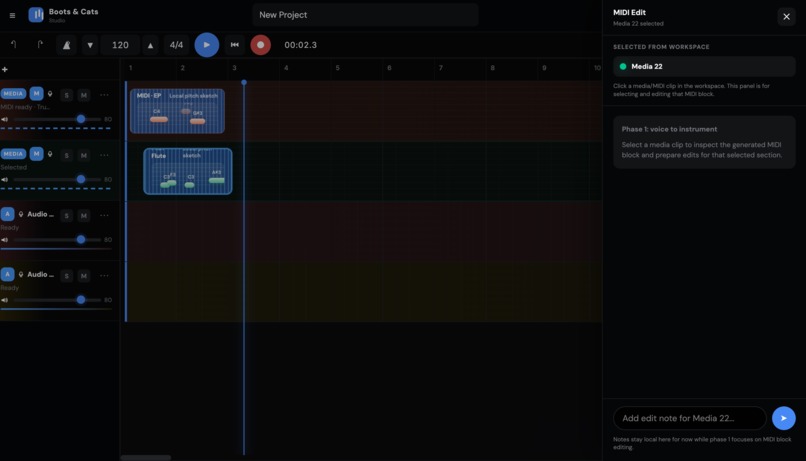Viewport: 806px width, 461px height.
Task: Click the MIDI Edit panel title
Action: 629,12
